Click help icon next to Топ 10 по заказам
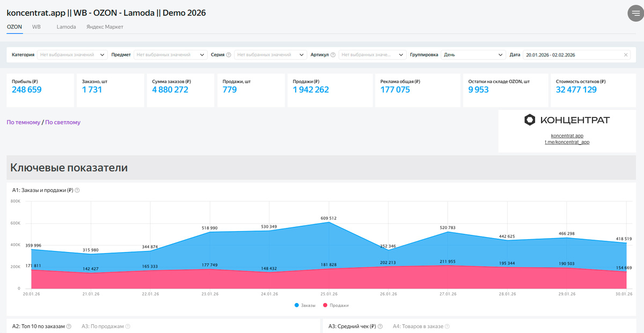The height and width of the screenshot is (333, 644). (69, 326)
